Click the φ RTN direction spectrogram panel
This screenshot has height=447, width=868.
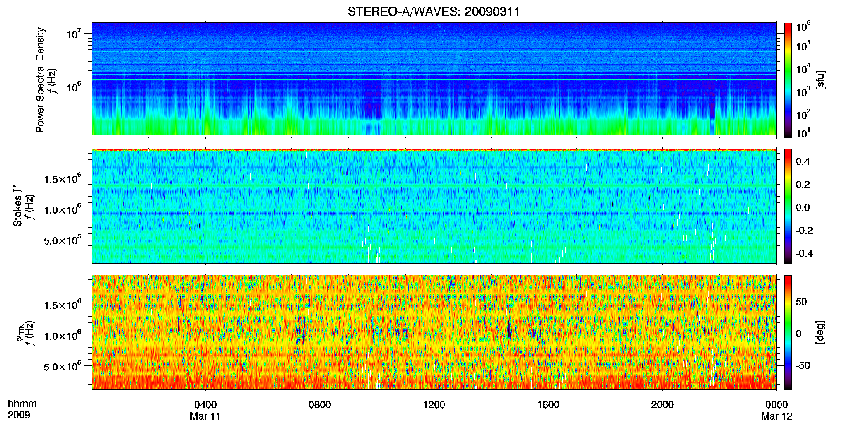point(434,332)
